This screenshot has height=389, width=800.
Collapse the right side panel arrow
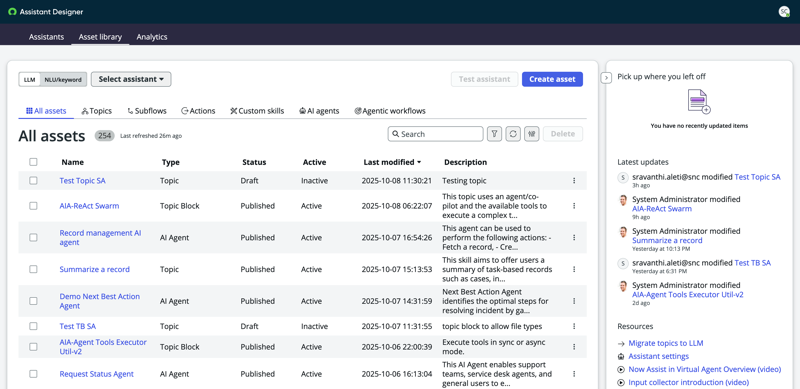tap(606, 78)
